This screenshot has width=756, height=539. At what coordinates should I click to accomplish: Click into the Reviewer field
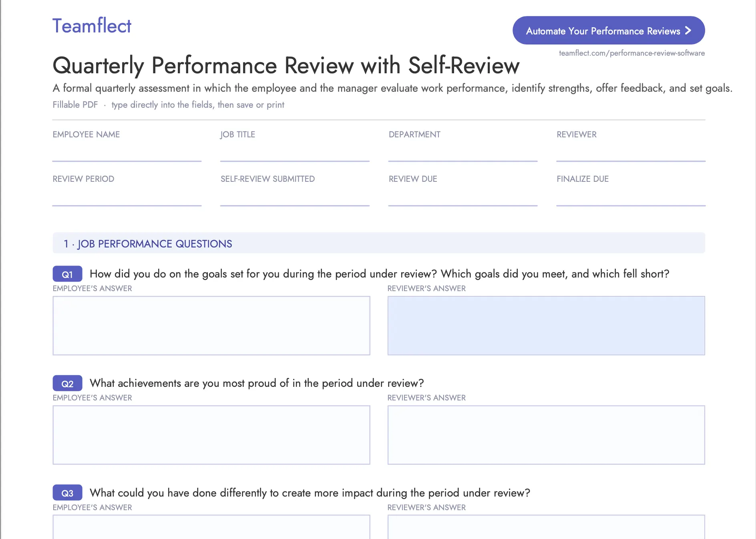coord(631,152)
